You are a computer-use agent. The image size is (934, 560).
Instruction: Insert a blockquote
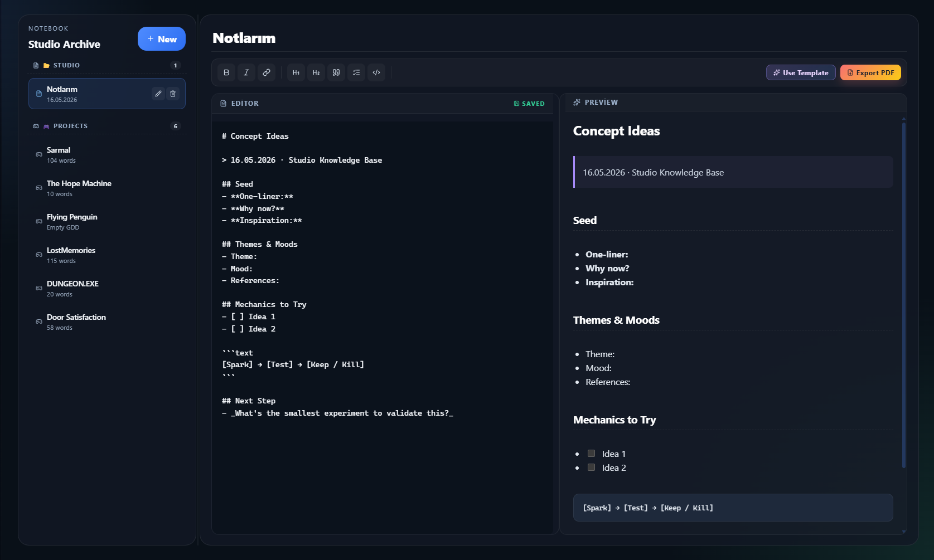(x=336, y=72)
